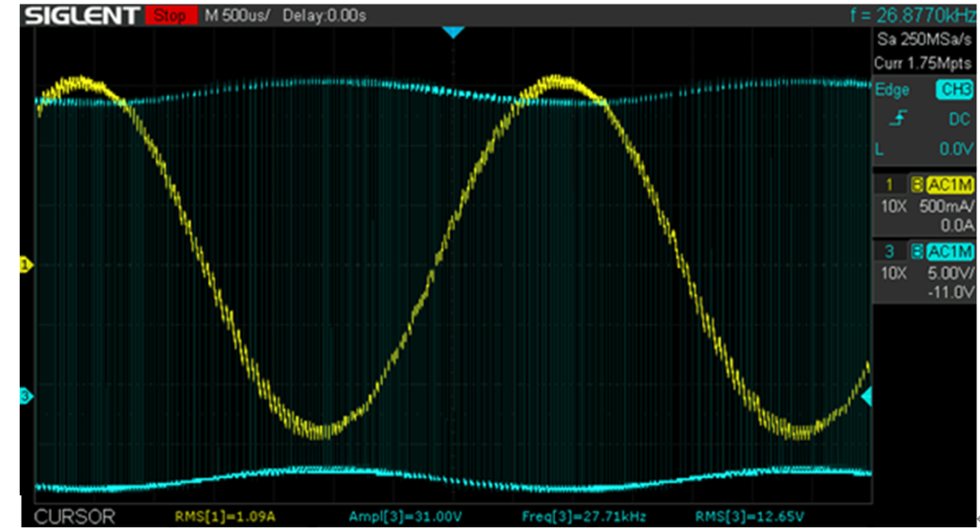Click channel 1 0.0A offset value
This screenshot has width=980, height=529.
pyautogui.click(x=957, y=225)
